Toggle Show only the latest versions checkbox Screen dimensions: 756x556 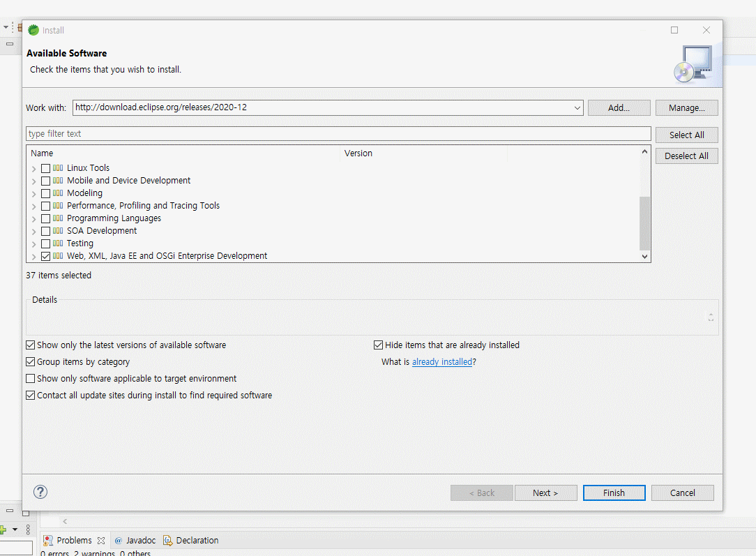click(31, 345)
